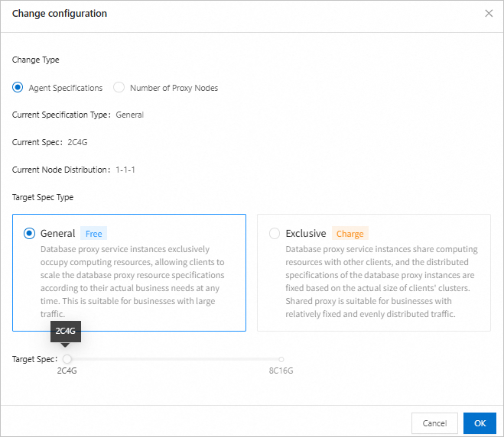Click the orange Charge tag
Viewport: 504px width, 437px height.
click(x=350, y=234)
